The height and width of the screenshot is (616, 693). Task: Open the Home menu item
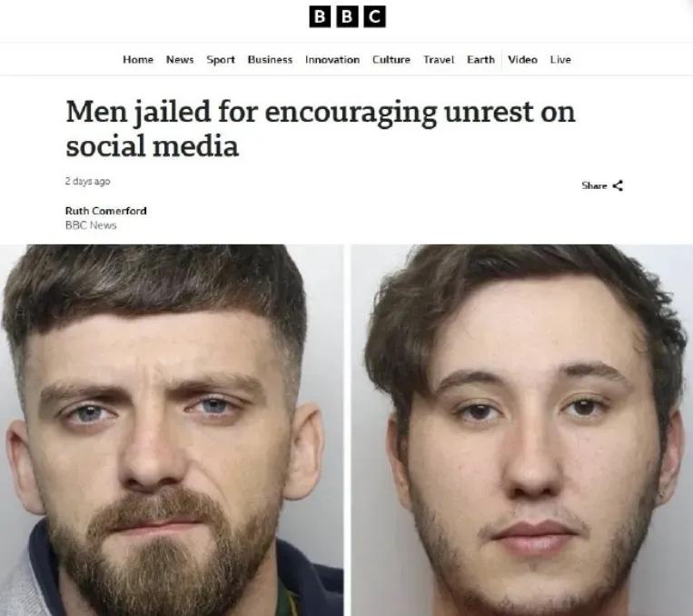pos(138,59)
